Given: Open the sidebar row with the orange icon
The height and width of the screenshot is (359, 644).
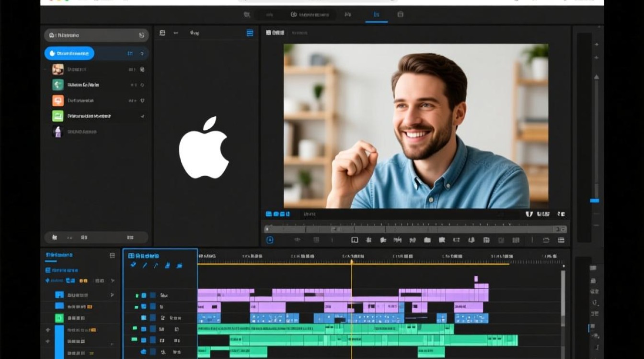Looking at the screenshot, I should 96,101.
